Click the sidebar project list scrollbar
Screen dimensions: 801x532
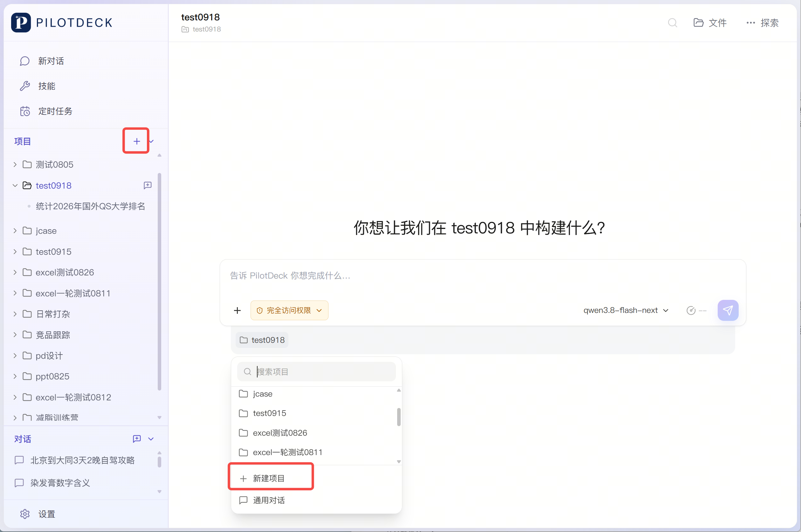[159, 282]
